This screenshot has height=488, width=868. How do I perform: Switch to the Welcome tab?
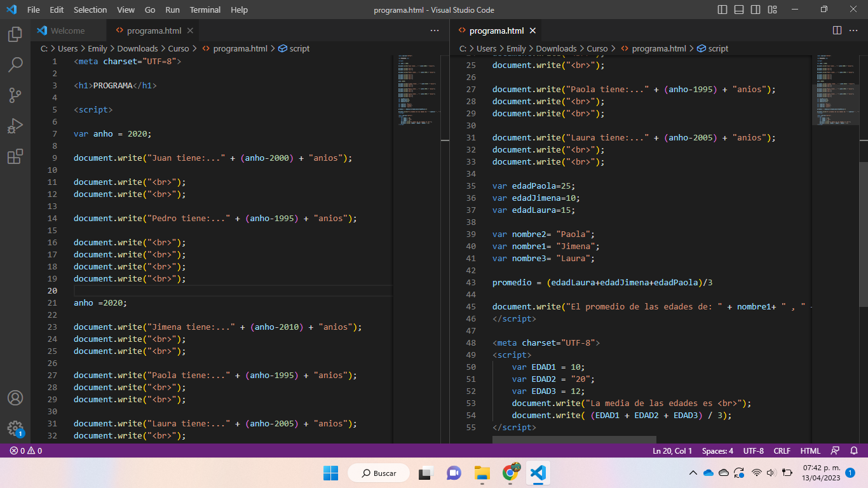click(68, 30)
